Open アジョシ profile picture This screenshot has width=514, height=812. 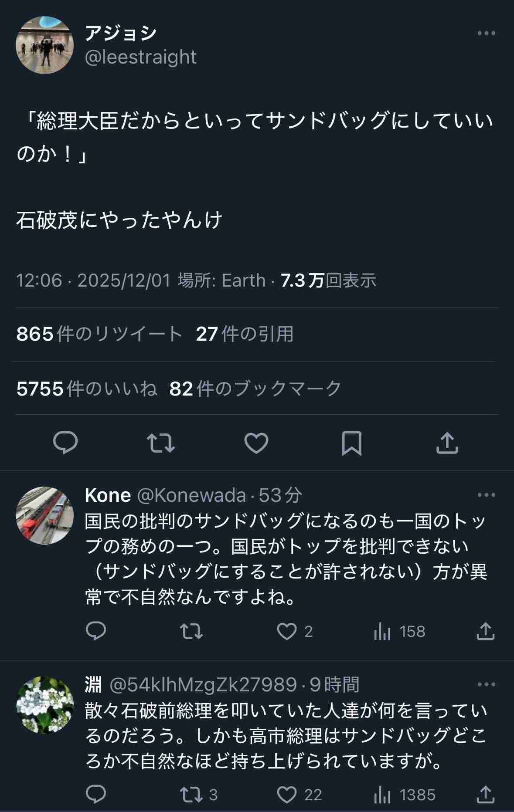click(x=44, y=45)
